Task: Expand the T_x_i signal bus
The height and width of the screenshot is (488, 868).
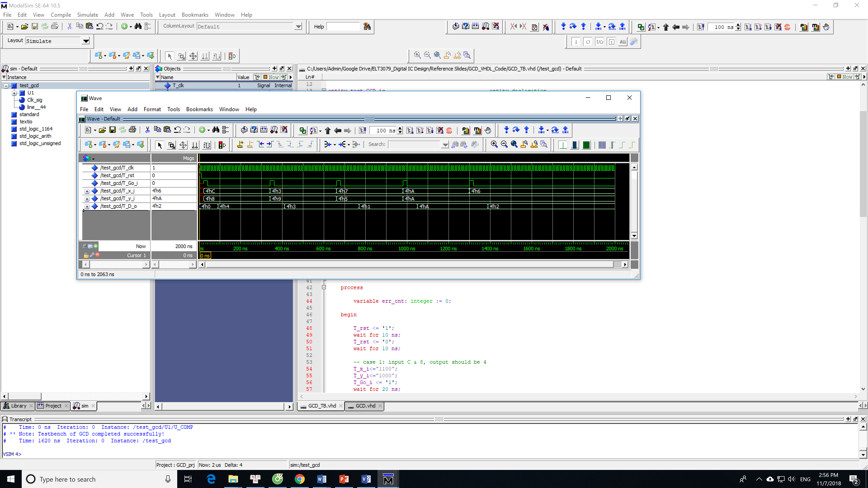Action: (87, 191)
